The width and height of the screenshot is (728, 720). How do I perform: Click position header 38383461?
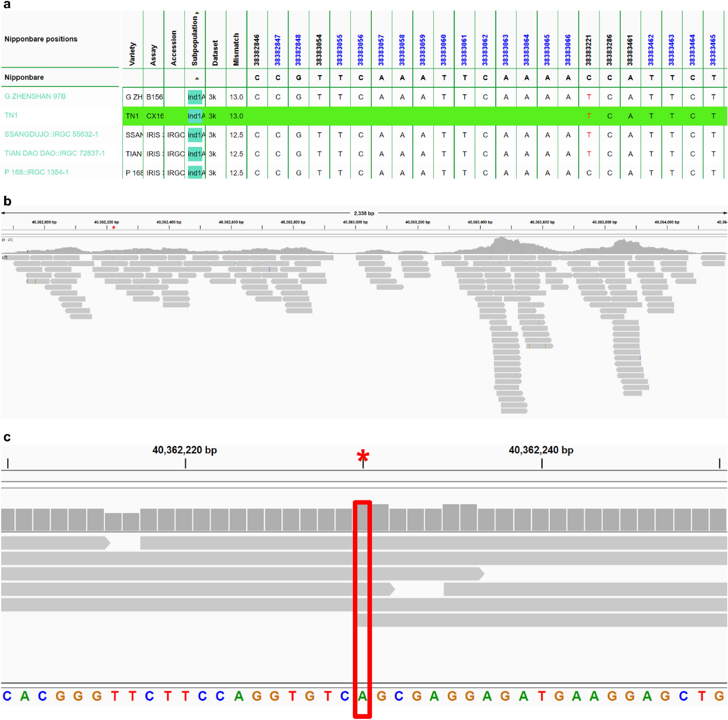click(630, 50)
